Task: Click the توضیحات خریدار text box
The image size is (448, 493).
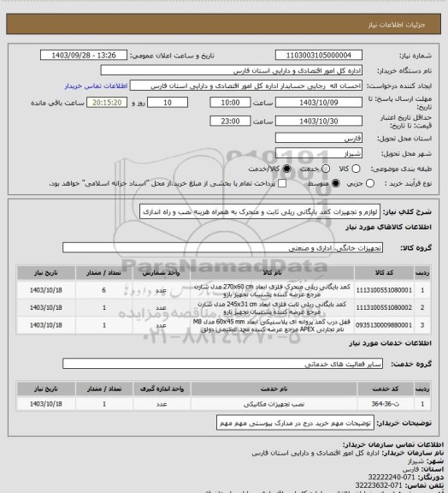Action: [x=295, y=423]
